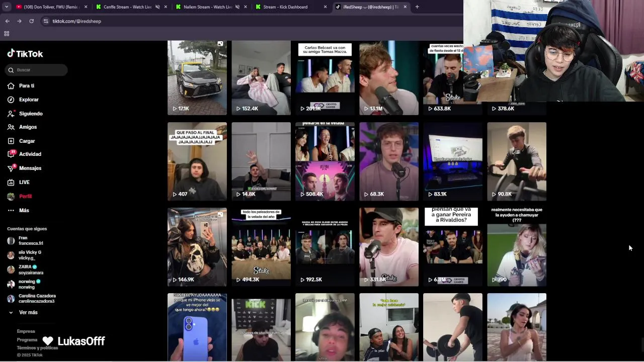Open the velada video with 508.4K views
This screenshot has width=644, height=362.
325,161
